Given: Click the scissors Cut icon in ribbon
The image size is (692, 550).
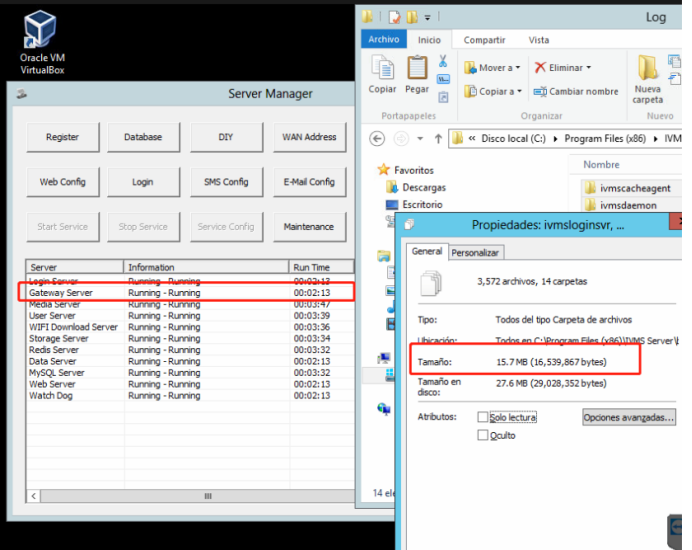Looking at the screenshot, I should pyautogui.click(x=443, y=61).
